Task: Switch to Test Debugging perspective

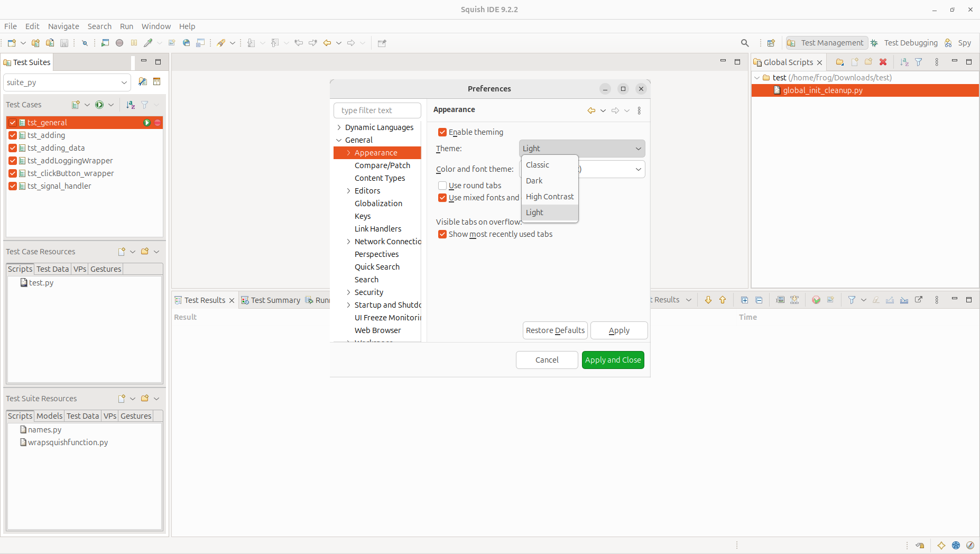Action: pos(904,43)
